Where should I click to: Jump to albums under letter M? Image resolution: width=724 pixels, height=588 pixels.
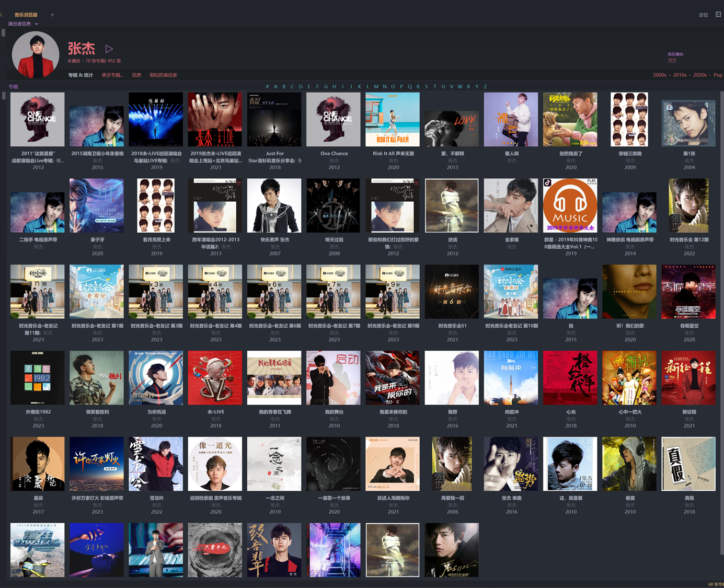[376, 87]
